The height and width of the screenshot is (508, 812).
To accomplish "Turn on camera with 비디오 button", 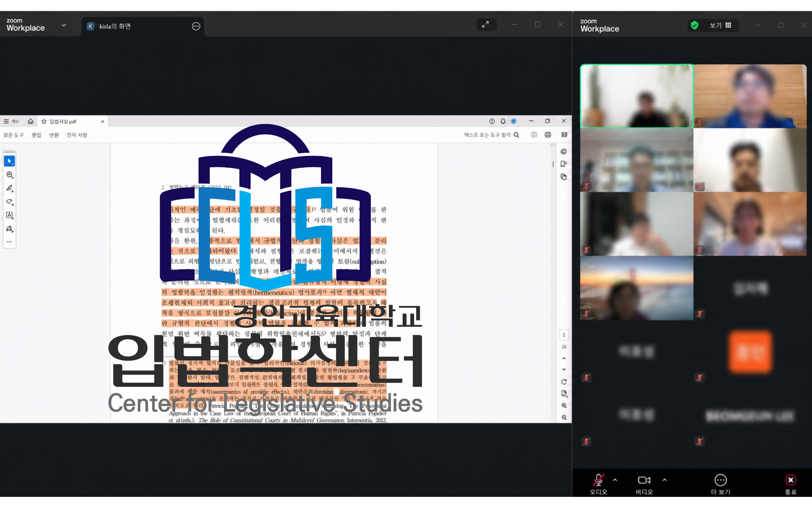I will coord(644,484).
